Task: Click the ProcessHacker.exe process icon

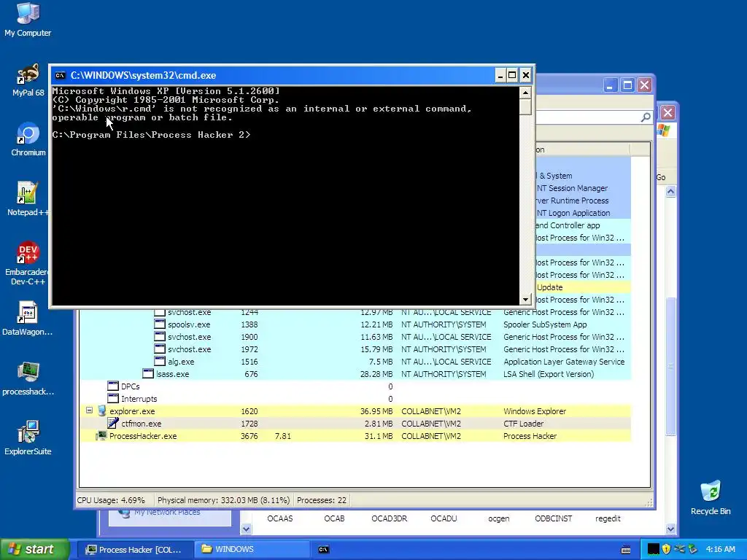Action: 101,435
